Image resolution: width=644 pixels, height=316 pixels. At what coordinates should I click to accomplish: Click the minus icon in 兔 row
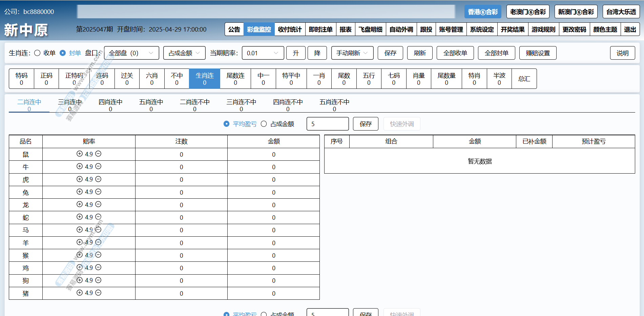pos(98,192)
